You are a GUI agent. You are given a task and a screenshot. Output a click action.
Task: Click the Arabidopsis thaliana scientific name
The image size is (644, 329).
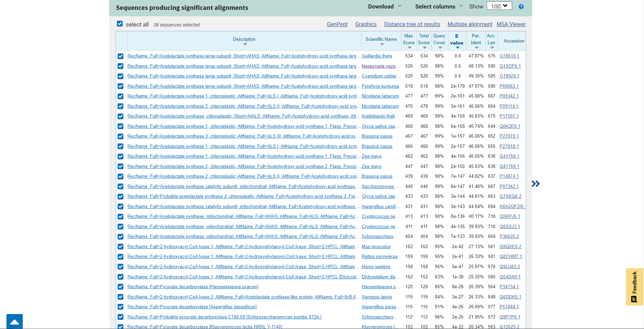(x=380, y=116)
